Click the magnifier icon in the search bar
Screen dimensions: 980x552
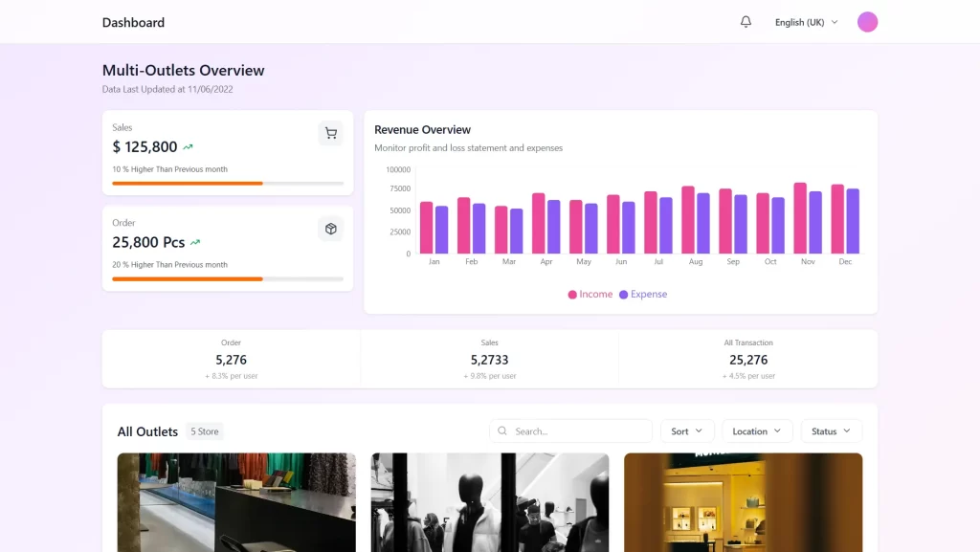tap(501, 431)
